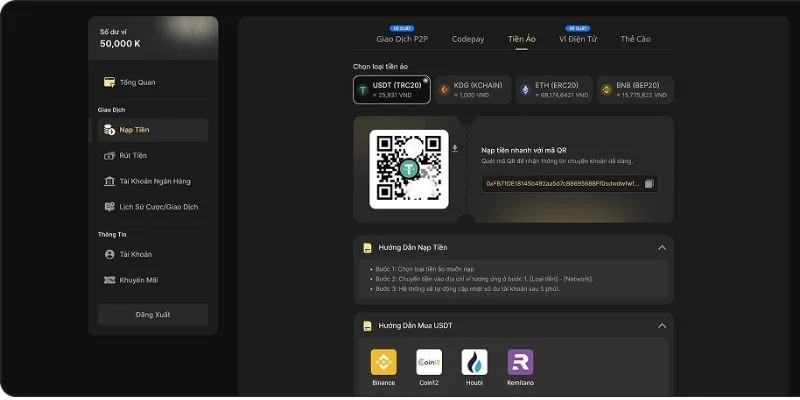Select the BNB (BEP20) currency option
The height and width of the screenshot is (400, 800).
click(x=635, y=90)
